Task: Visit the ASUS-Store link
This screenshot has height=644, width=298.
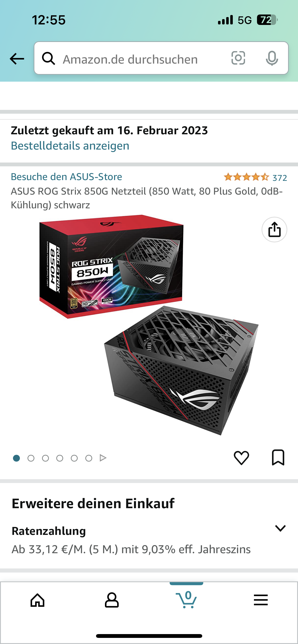Action: pos(66,177)
